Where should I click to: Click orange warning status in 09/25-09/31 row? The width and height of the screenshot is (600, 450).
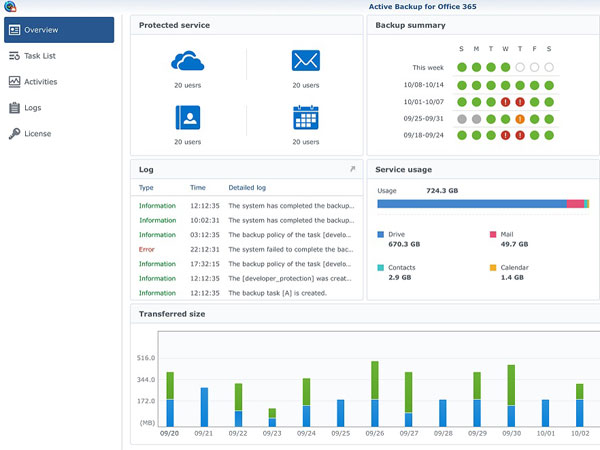click(x=520, y=119)
